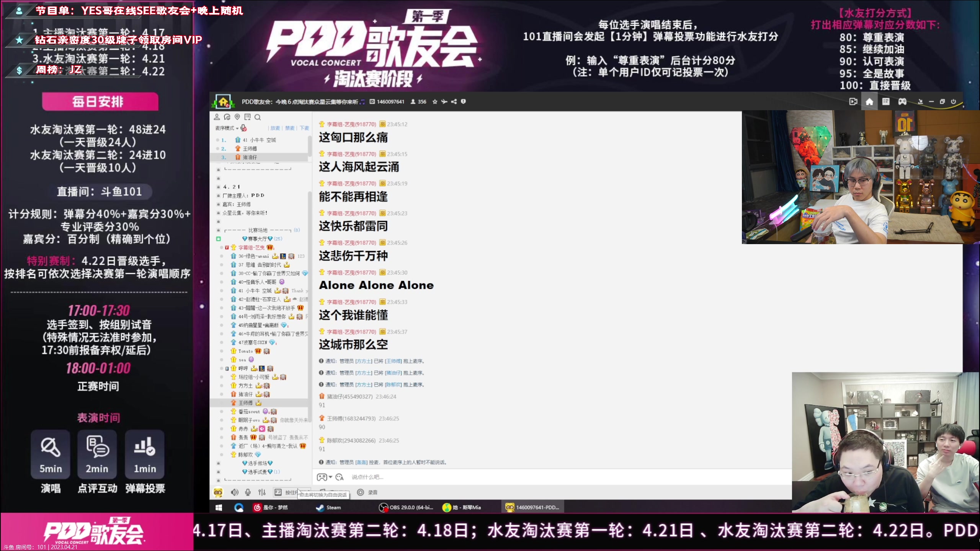Click the gamepad icon in player sidebar
This screenshot has width=980, height=551.
click(x=903, y=101)
